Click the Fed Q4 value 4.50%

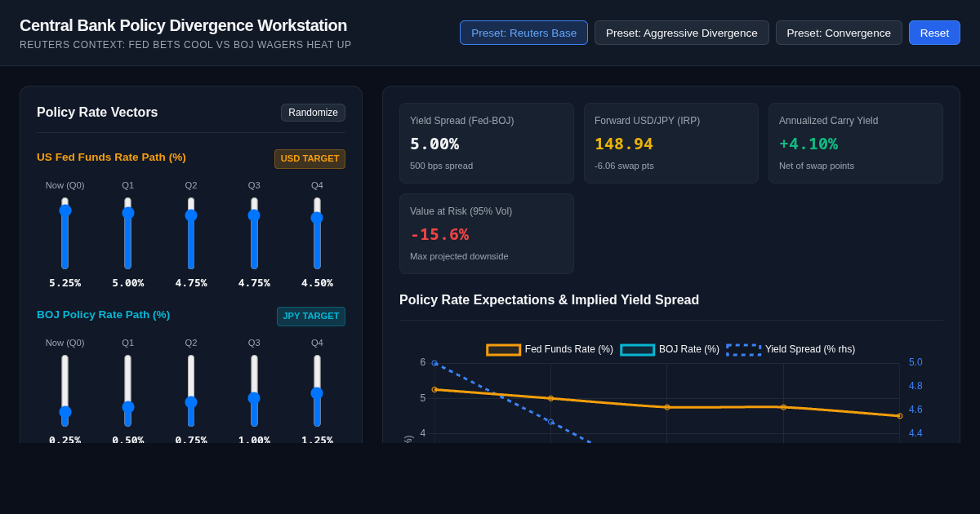[x=317, y=283]
